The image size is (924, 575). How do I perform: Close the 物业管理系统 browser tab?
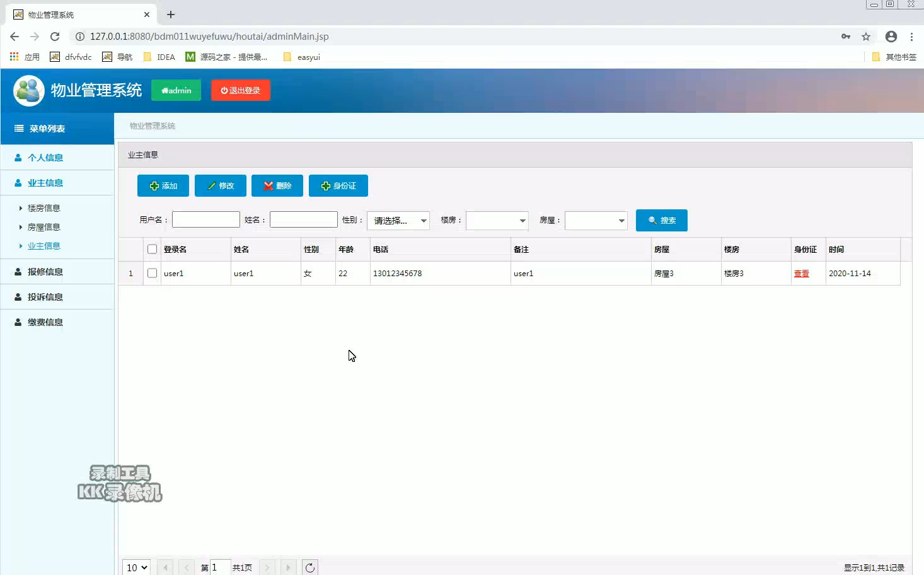coord(147,15)
